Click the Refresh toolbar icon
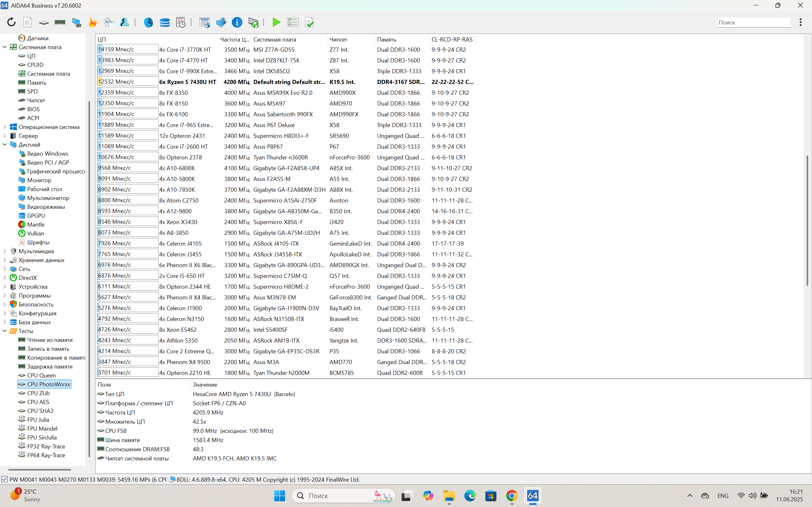 11,22
